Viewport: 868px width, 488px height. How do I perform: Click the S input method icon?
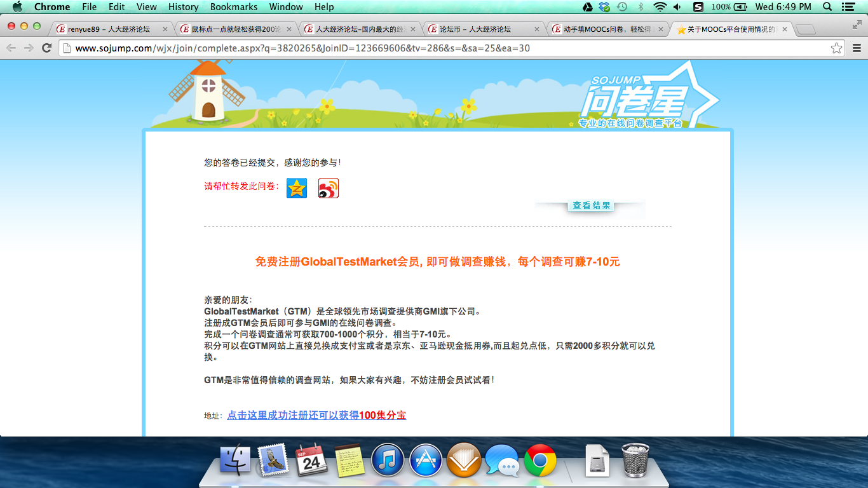pos(698,7)
